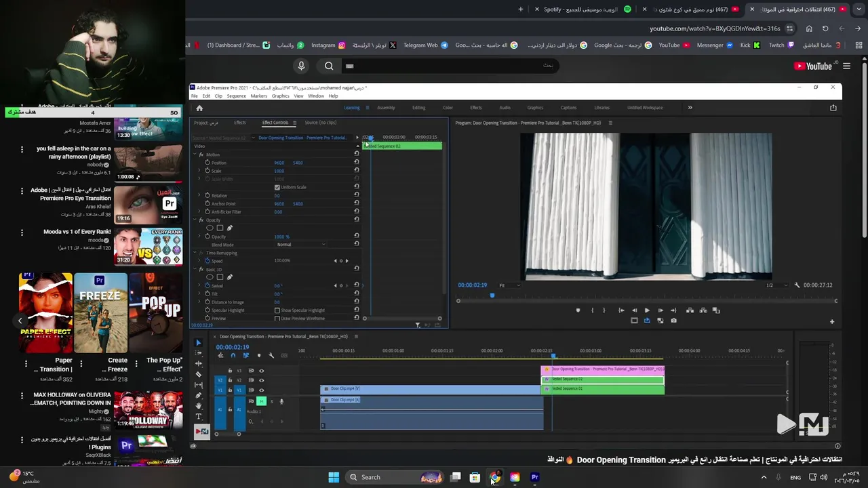Open the Fit zoom level dropdown
This screenshot has width=868, height=488.
point(510,285)
